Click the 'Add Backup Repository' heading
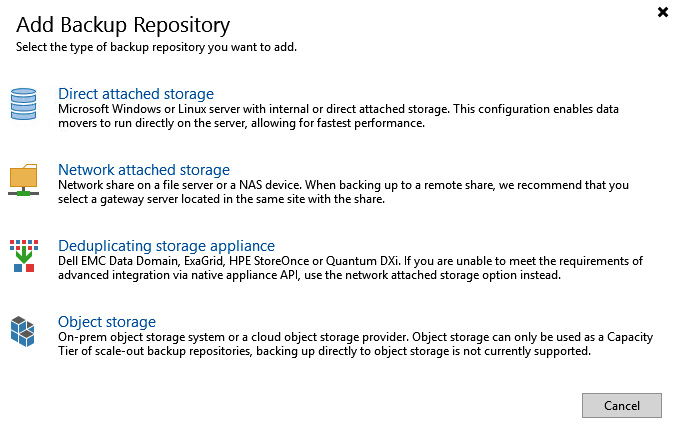This screenshot has height=429, width=673. tap(123, 25)
